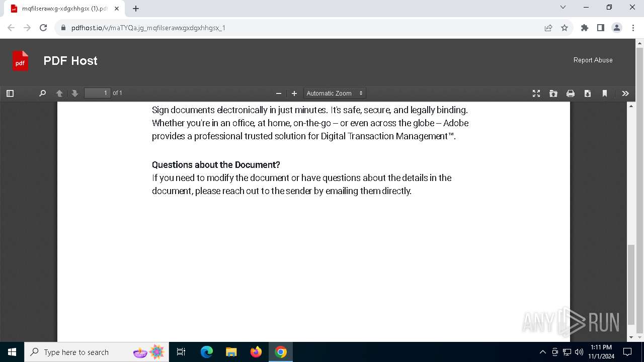The image size is (644, 362).
Task: Launch Microsoft Edge from taskbar
Action: coord(207,352)
